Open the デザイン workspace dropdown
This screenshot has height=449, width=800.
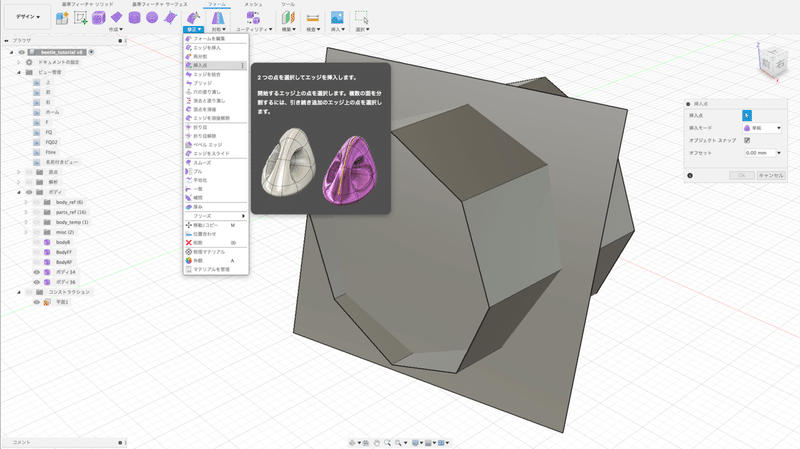pos(28,17)
